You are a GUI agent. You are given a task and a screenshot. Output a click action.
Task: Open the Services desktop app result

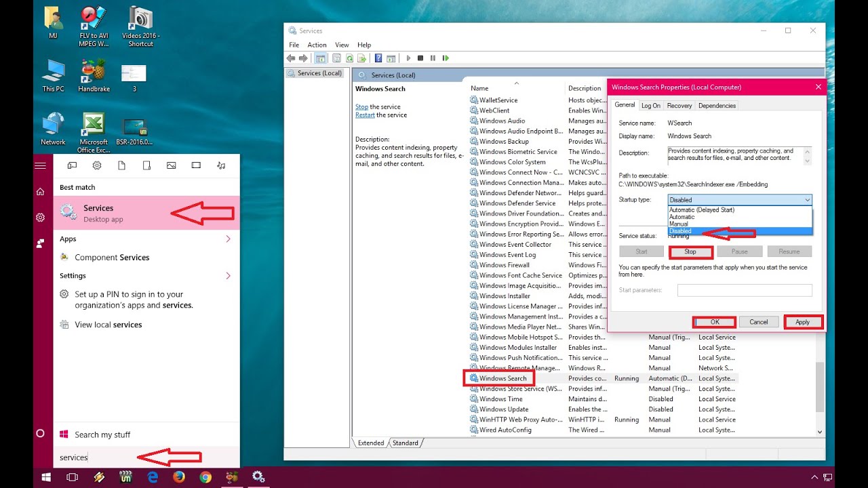[146, 213]
